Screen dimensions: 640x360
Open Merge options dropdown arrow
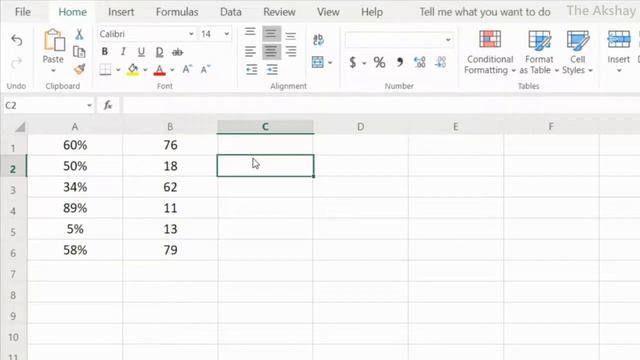point(330,62)
